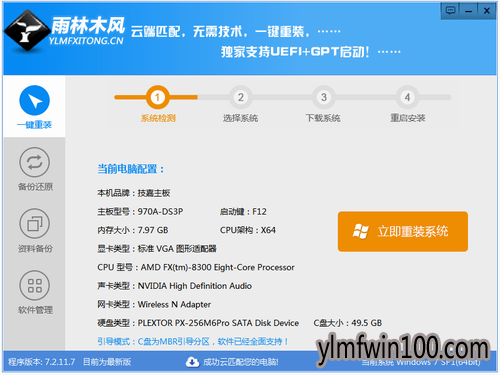Click the 雨林木风 logo emblem
The width and height of the screenshot is (500, 375).
click(27, 31)
